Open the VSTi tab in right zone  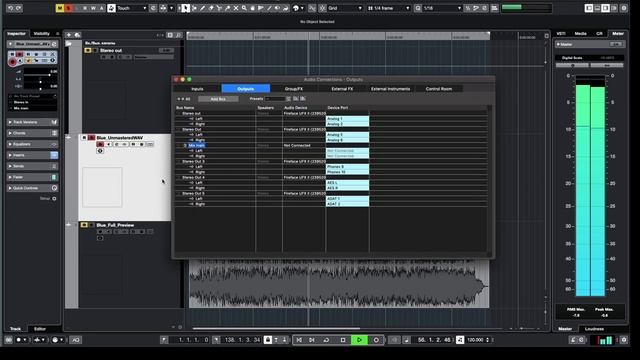point(561,33)
